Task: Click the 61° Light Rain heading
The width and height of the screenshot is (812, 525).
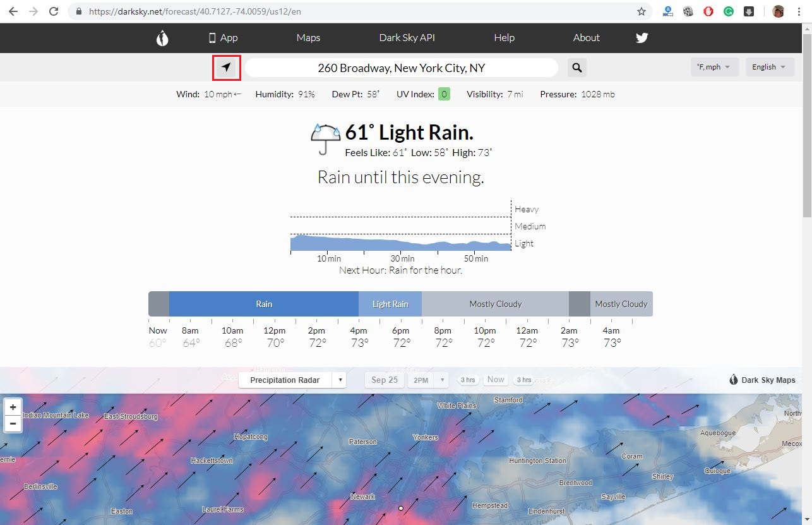Action: (x=409, y=132)
